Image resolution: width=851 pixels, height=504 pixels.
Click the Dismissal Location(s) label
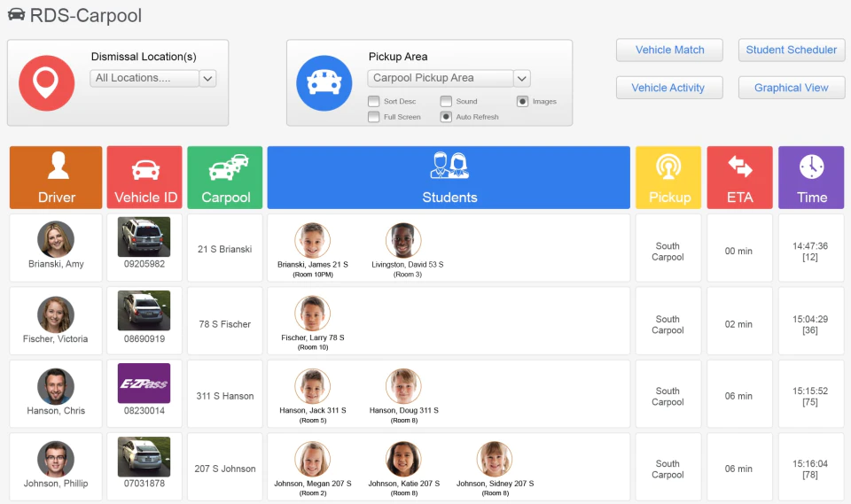(x=144, y=57)
